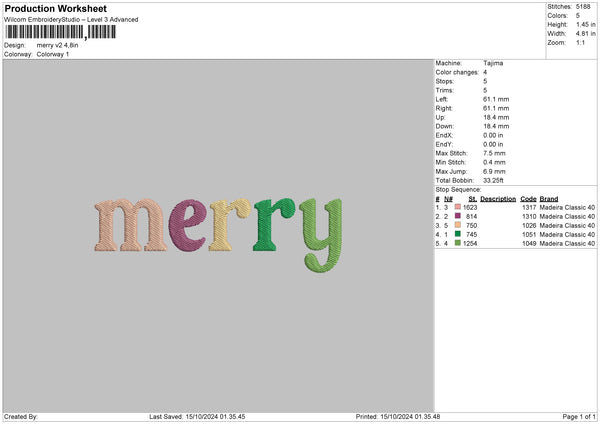Click the purple swatch for thread 1310
Screen dimensions: 600x424
458,216
